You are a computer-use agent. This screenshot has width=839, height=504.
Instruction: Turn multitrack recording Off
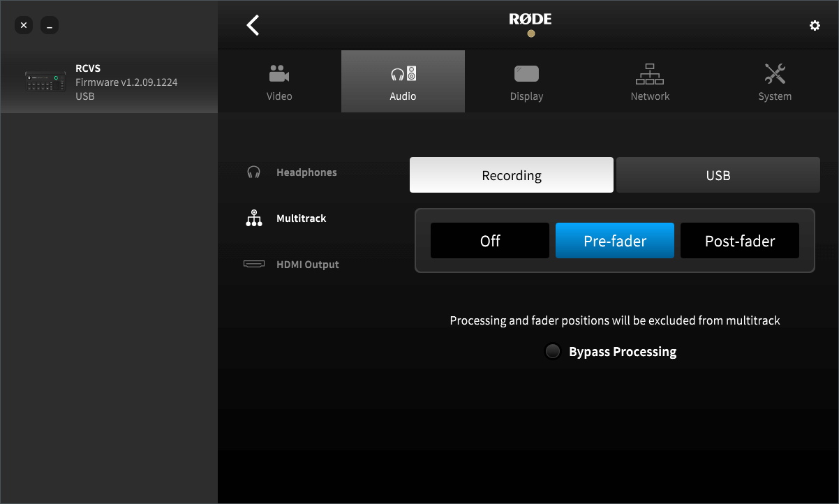tap(489, 240)
